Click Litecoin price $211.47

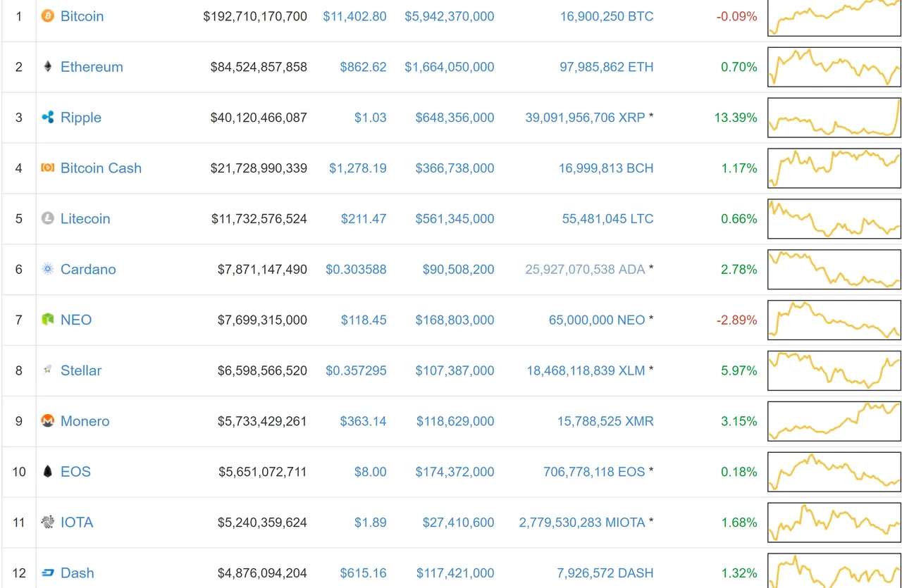(364, 219)
